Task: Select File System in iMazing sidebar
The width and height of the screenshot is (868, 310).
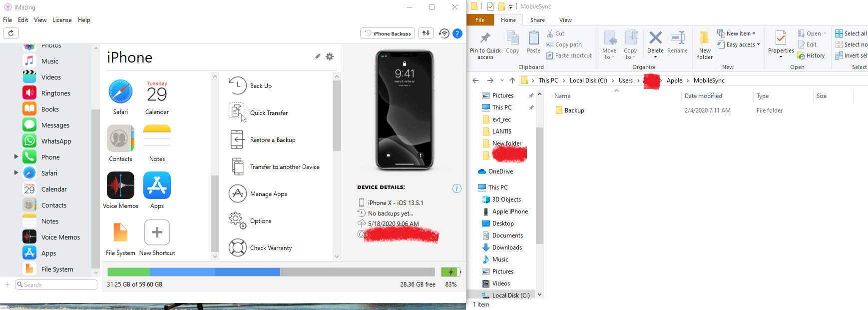Action: 57,269
